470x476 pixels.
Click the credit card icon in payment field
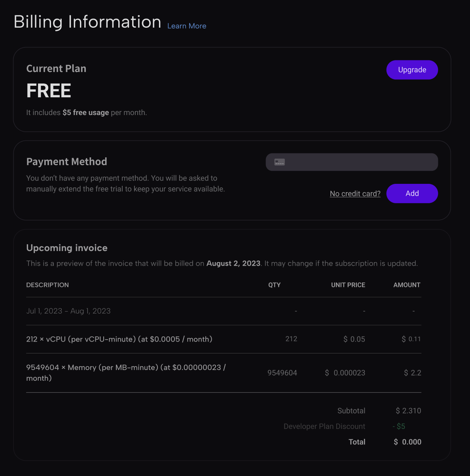280,162
